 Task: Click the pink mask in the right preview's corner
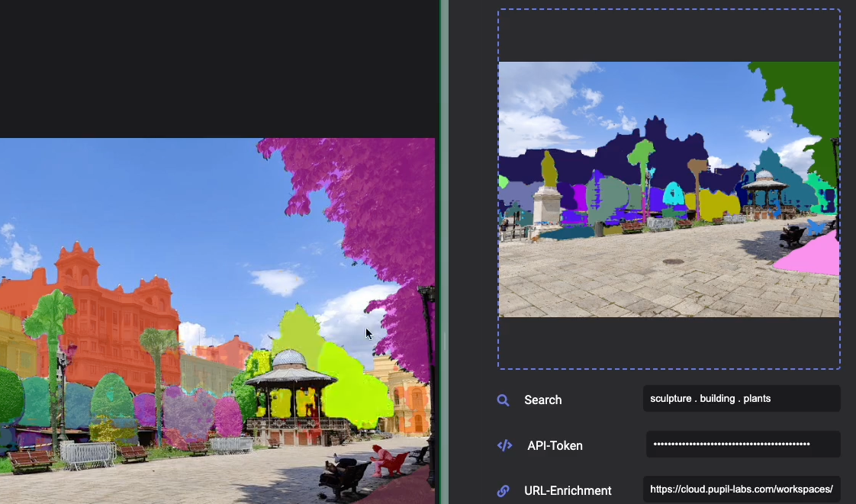[815, 255]
